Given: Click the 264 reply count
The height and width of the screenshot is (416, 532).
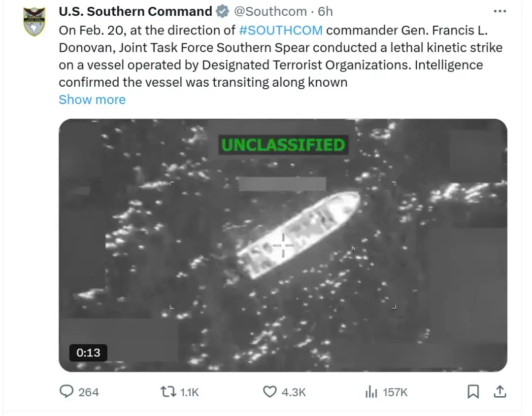Looking at the screenshot, I should point(89,392).
